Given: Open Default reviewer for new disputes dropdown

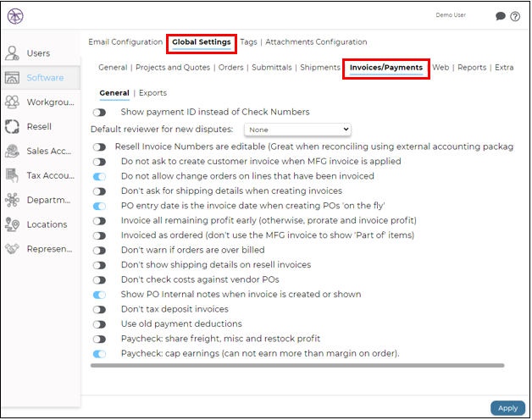Looking at the screenshot, I should (297, 130).
